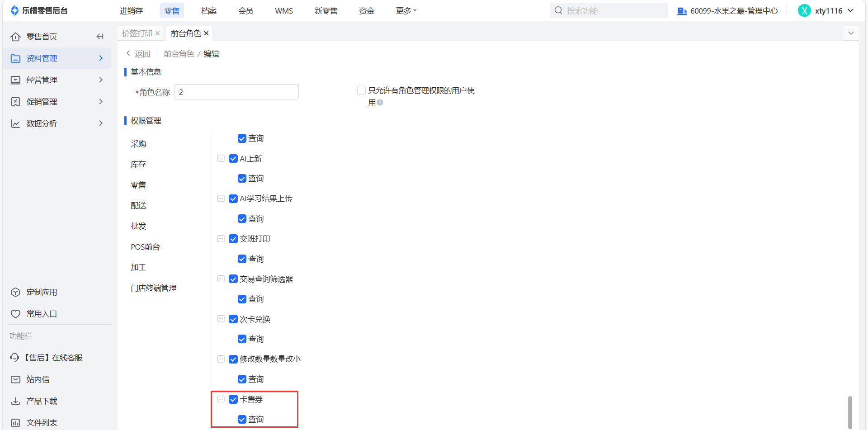Click the 零售首页 home icon
The height and width of the screenshot is (430, 868).
(15, 37)
